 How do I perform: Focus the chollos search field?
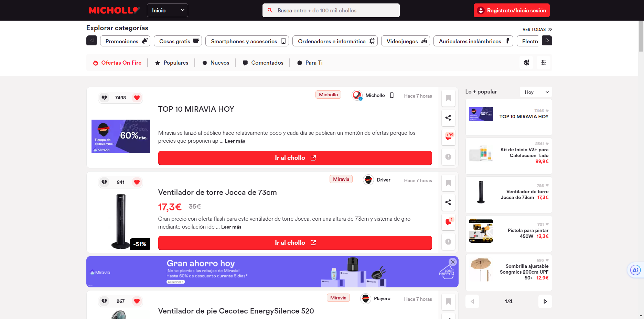(x=331, y=10)
